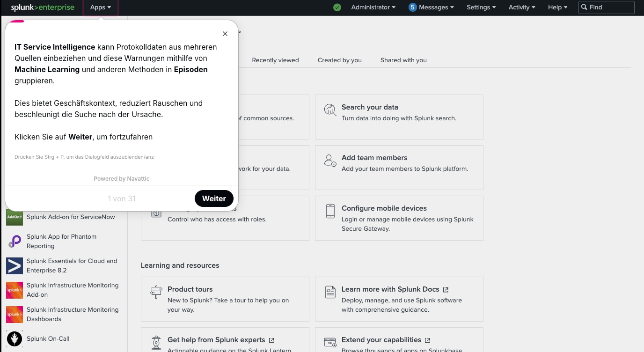Close the tour dialog with the X
Image resolution: width=644 pixels, height=352 pixels.
pos(225,34)
